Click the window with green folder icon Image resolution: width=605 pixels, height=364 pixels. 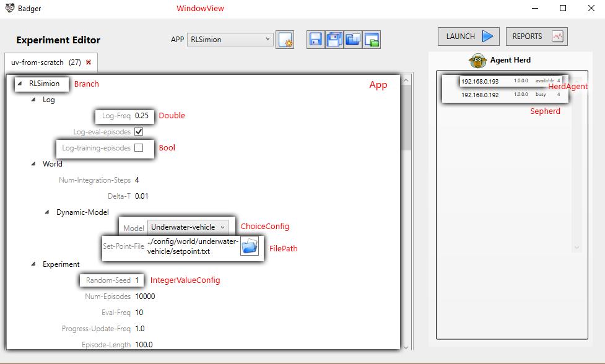coord(371,40)
